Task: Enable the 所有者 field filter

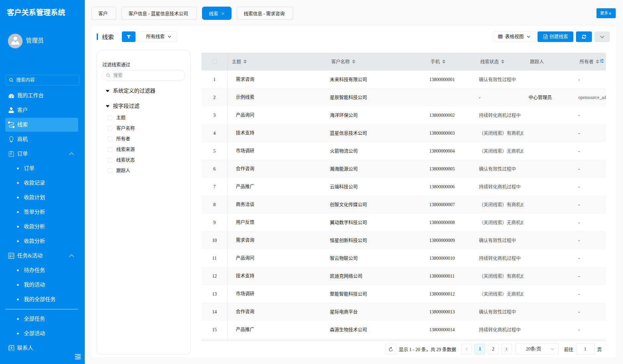Action: coord(110,139)
